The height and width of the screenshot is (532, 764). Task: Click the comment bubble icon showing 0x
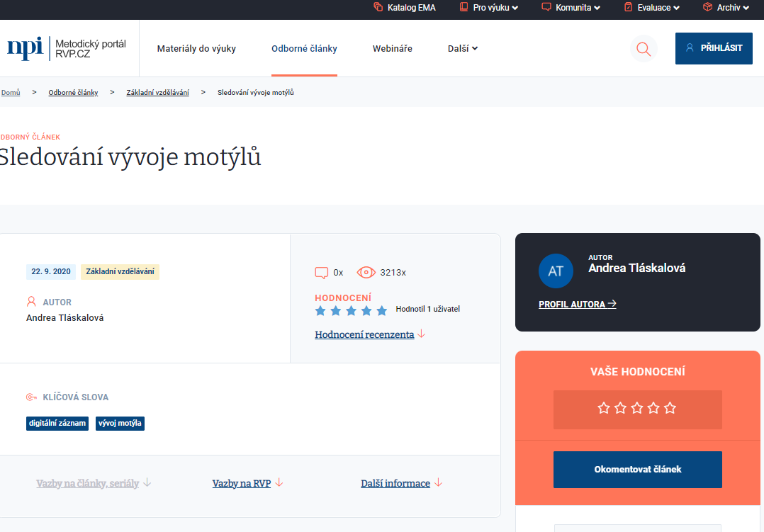(x=322, y=273)
